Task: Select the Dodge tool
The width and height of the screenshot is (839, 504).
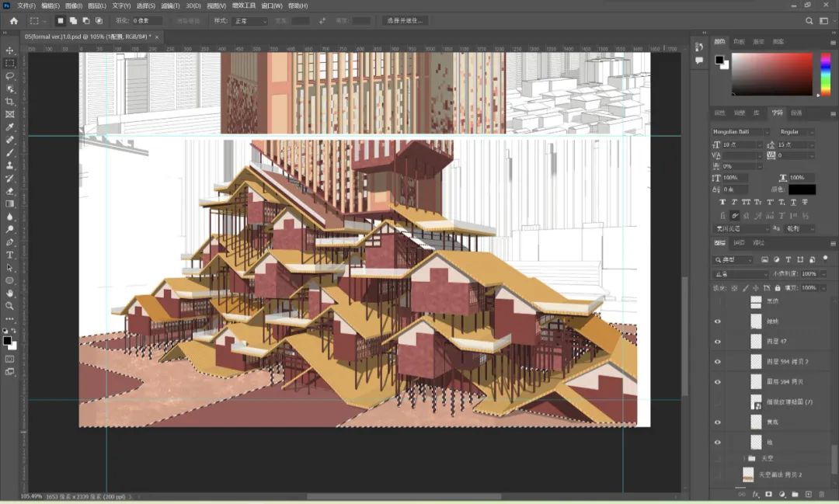Action: [9, 230]
